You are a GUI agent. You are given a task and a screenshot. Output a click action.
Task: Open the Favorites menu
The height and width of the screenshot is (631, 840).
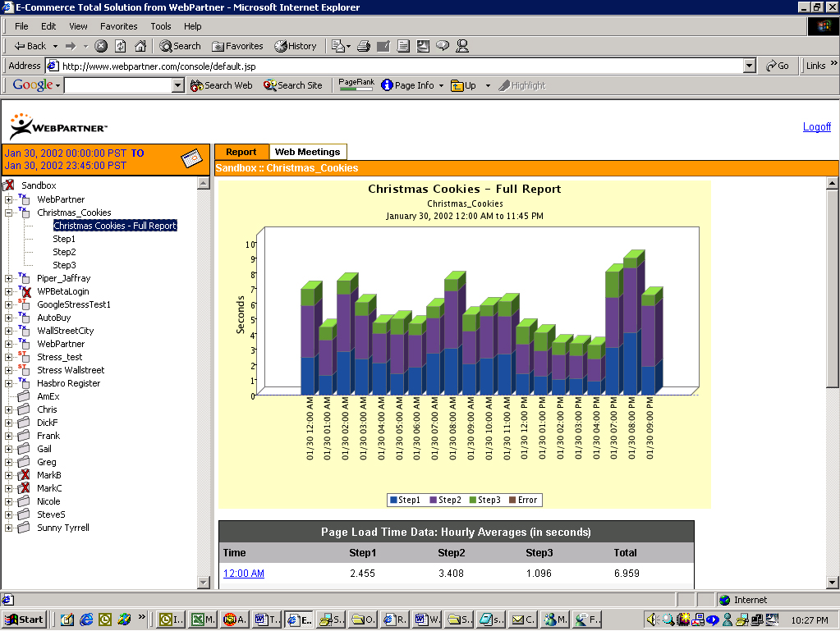(119, 26)
